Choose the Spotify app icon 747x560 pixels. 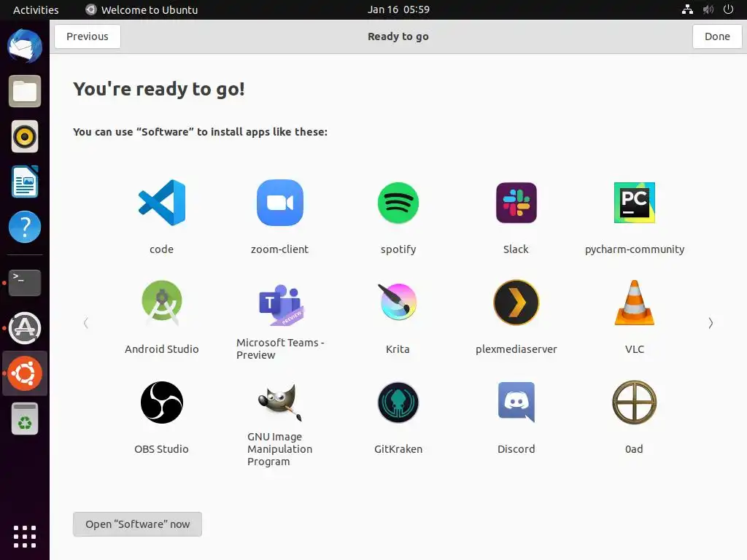[398, 203]
